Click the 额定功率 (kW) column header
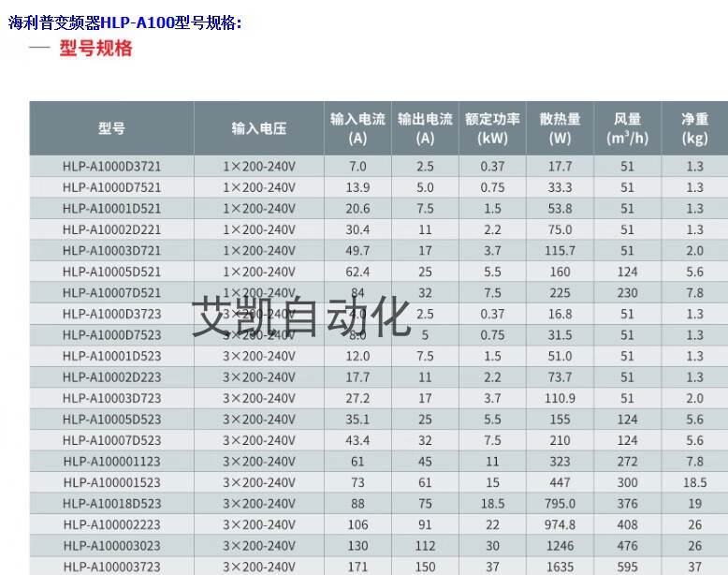The height and width of the screenshot is (575, 728). (x=492, y=128)
